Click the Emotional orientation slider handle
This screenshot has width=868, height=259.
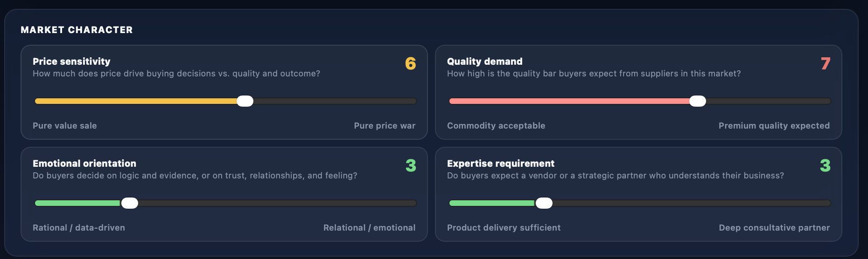pos(130,203)
